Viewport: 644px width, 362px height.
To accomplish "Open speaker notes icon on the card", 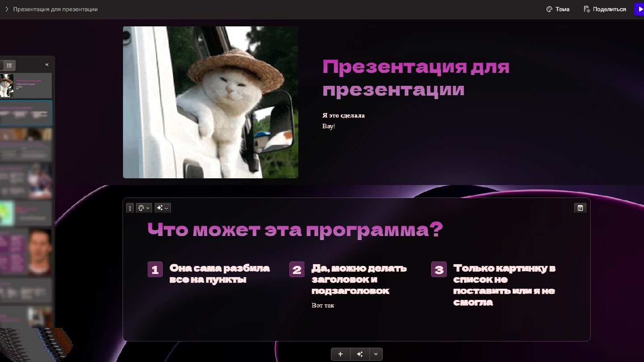I will [580, 208].
